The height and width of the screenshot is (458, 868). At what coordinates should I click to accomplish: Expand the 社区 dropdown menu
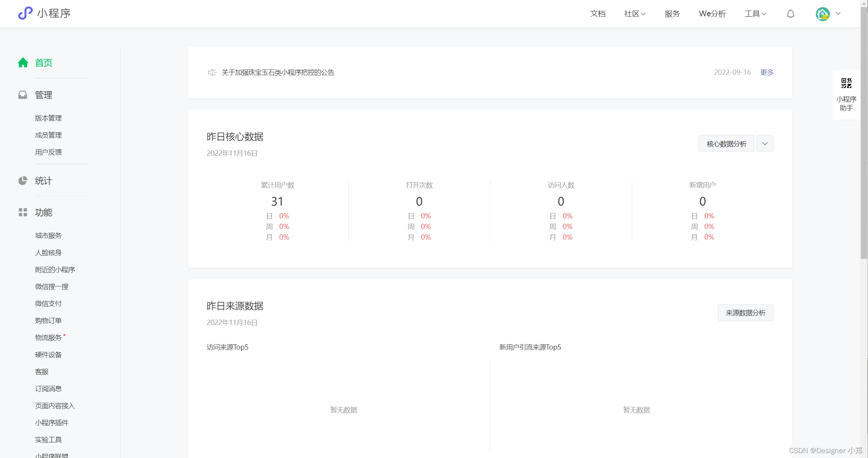(634, 14)
